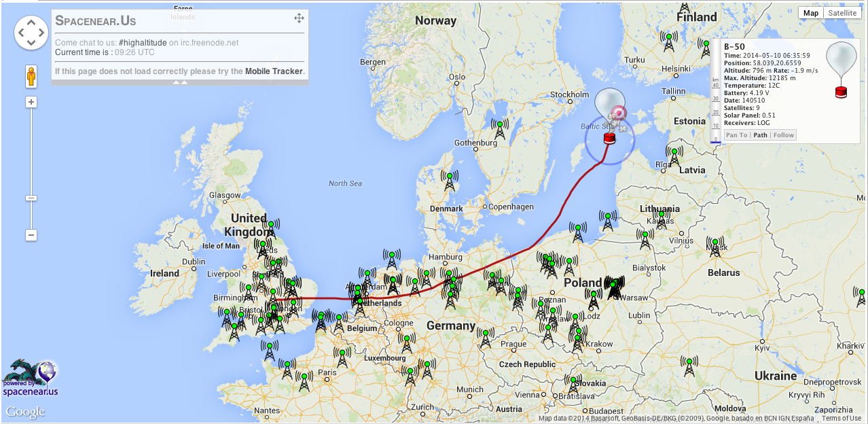Click Pan To for B-50

737,135
